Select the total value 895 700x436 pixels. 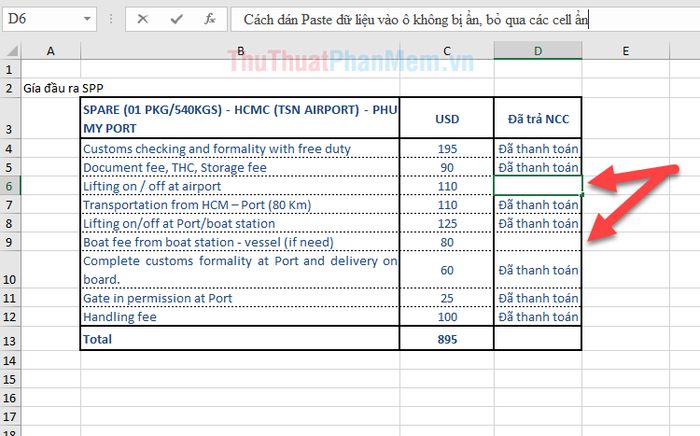pyautogui.click(x=447, y=339)
